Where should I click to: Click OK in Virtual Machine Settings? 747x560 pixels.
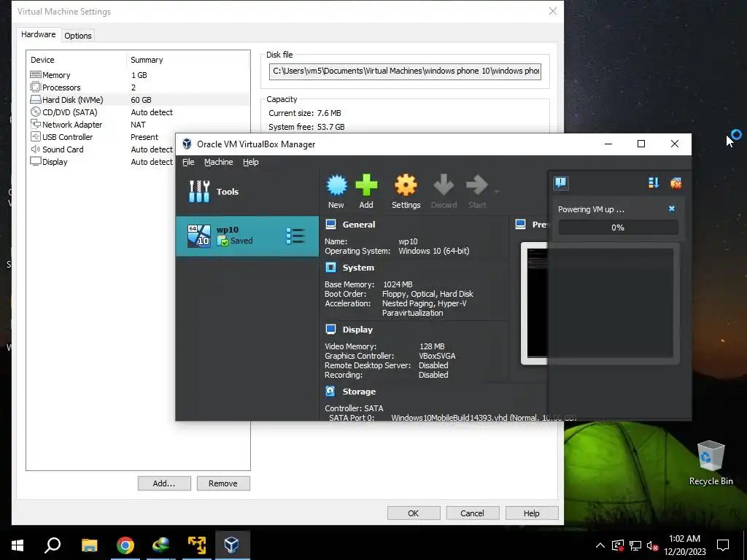click(413, 513)
